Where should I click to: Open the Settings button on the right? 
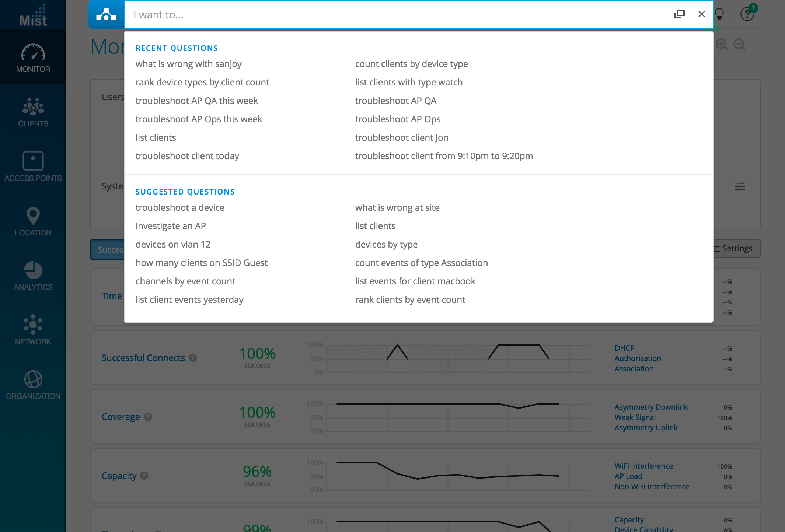(x=733, y=249)
